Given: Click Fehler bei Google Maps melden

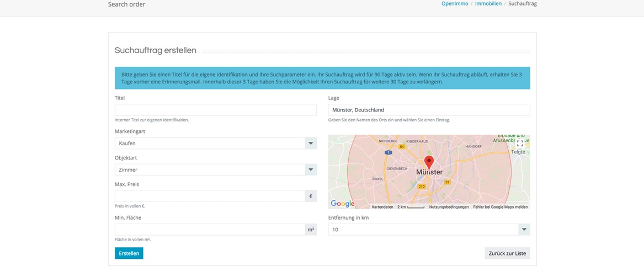Looking at the screenshot, I should pyautogui.click(x=500, y=207).
